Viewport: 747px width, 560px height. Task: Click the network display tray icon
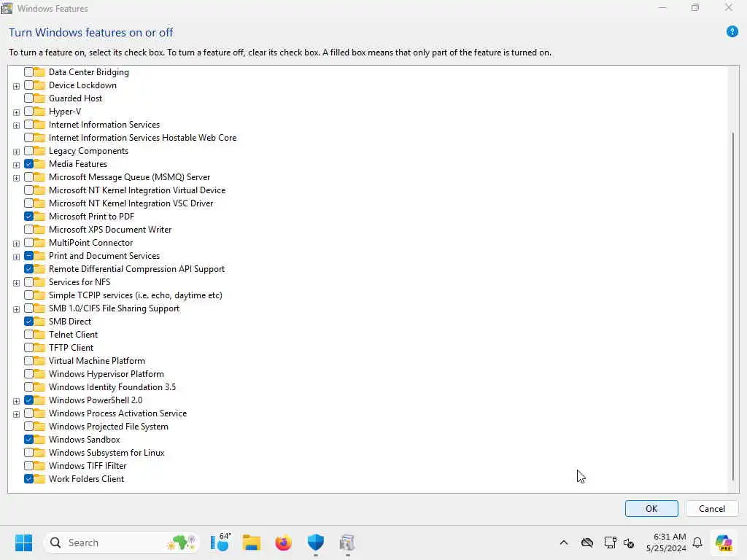[x=610, y=542]
